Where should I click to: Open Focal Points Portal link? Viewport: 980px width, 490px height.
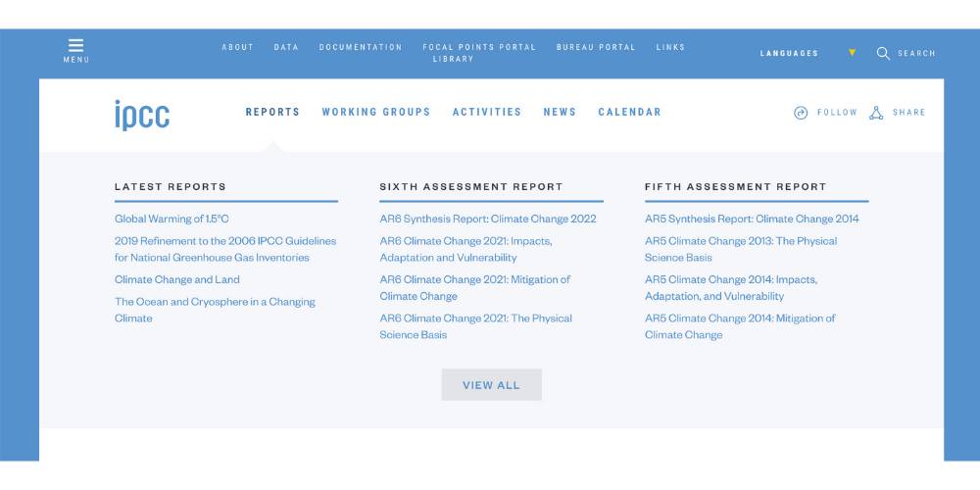[x=479, y=47]
